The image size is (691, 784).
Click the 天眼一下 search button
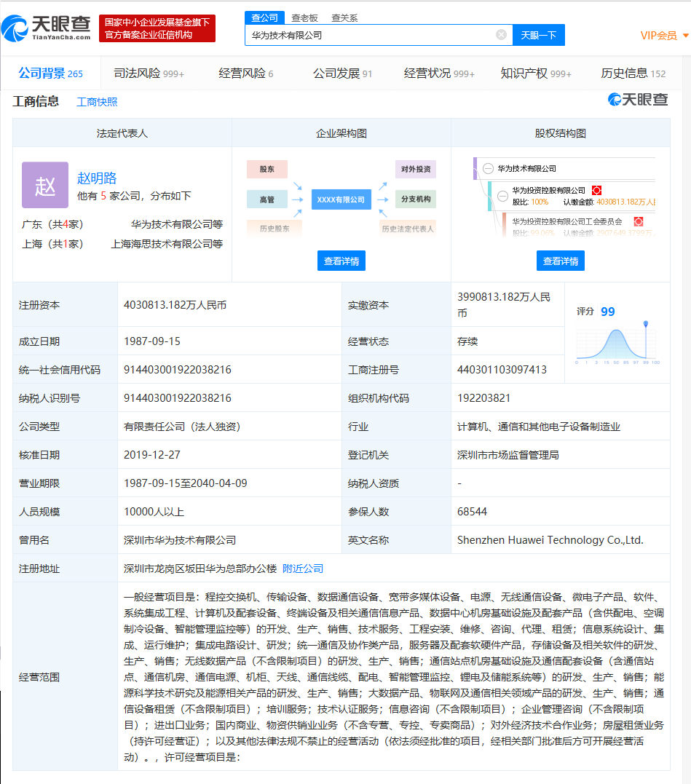[x=537, y=35]
